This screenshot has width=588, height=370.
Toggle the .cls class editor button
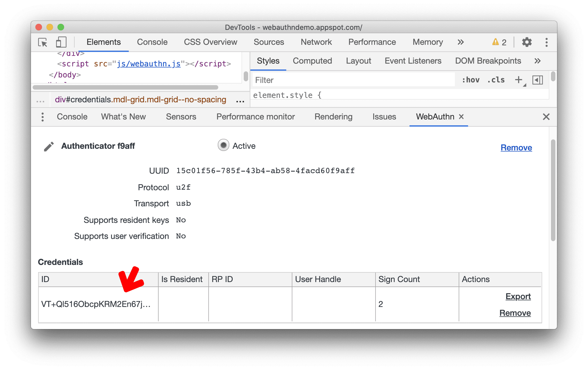tap(499, 80)
